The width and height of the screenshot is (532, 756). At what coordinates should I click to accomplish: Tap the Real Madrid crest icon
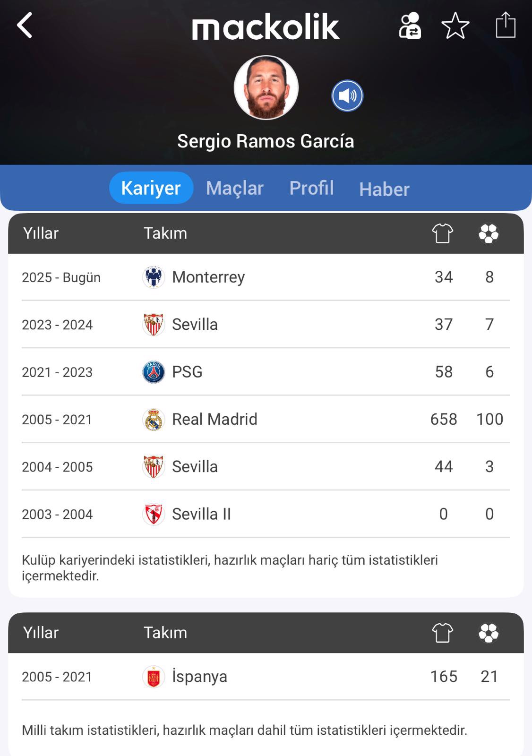[x=154, y=420]
